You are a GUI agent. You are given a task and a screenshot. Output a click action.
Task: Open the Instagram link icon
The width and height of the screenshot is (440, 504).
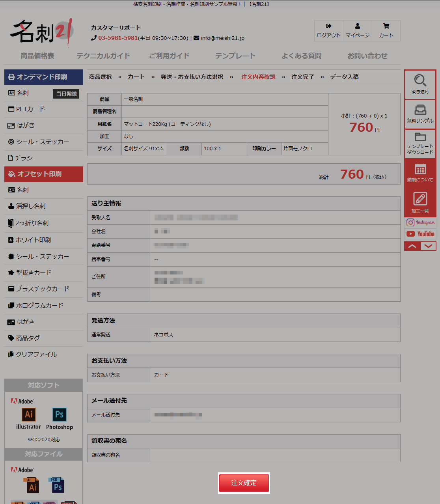pyautogui.click(x=420, y=222)
